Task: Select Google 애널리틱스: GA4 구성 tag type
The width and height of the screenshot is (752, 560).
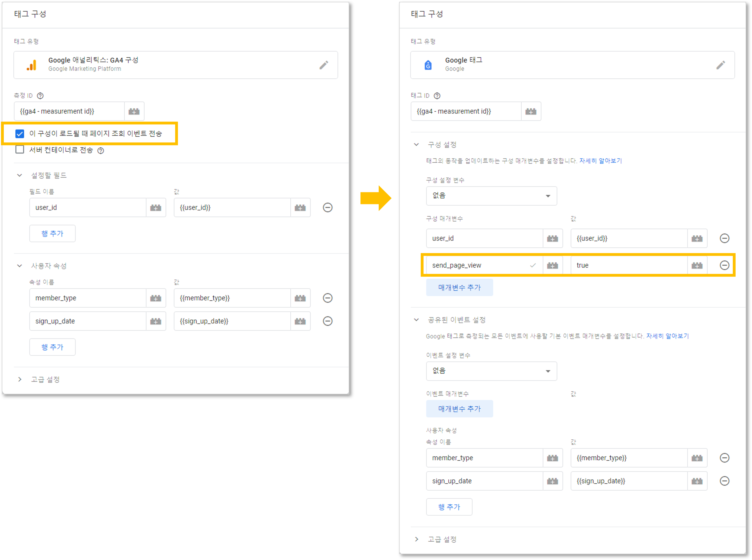Action: (x=176, y=65)
